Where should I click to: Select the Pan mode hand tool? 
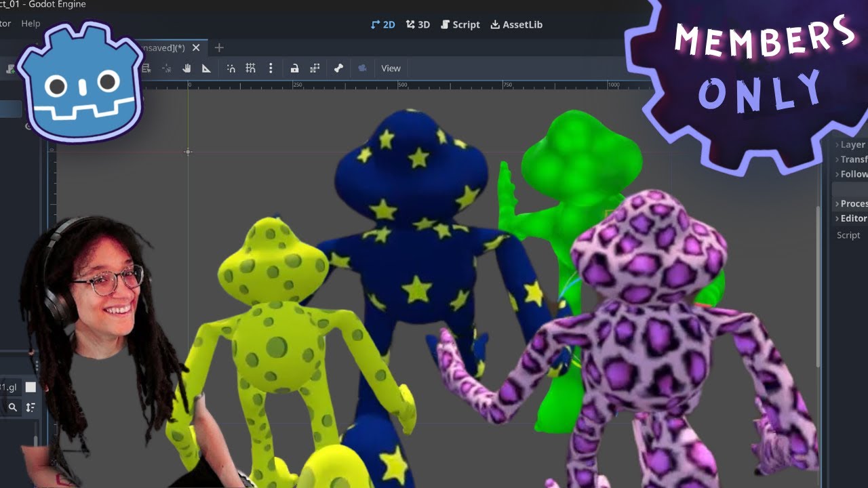[x=186, y=68]
